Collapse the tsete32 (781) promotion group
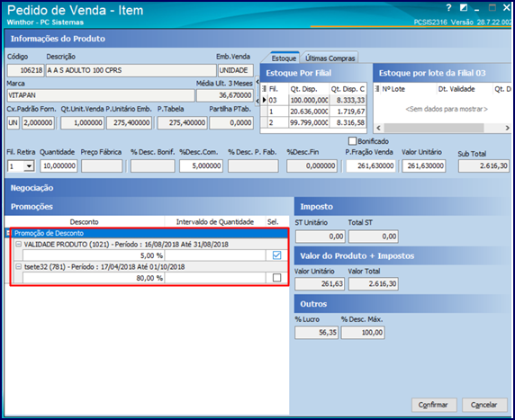The height and width of the screenshot is (420, 515). 19,267
